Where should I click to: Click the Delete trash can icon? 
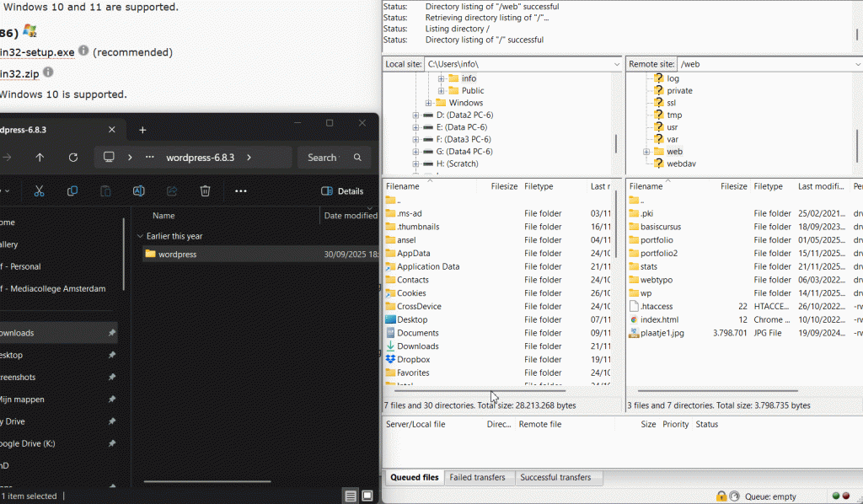coord(205,191)
